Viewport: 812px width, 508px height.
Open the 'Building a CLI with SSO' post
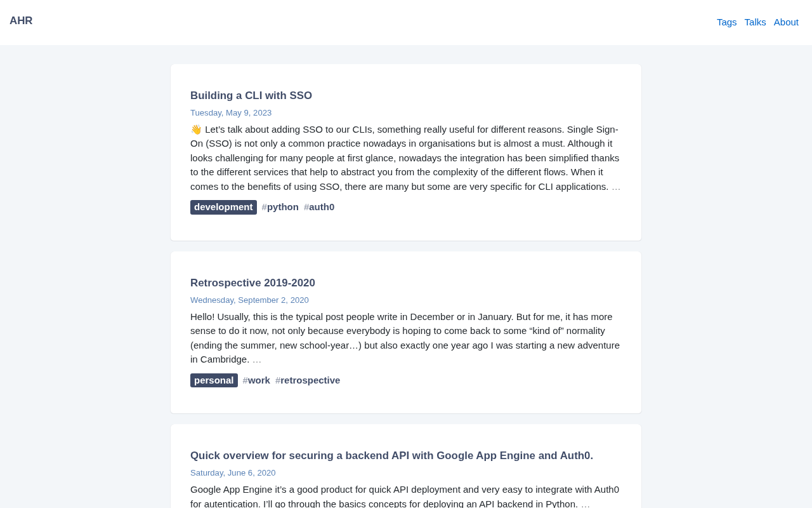pyautogui.click(x=251, y=96)
